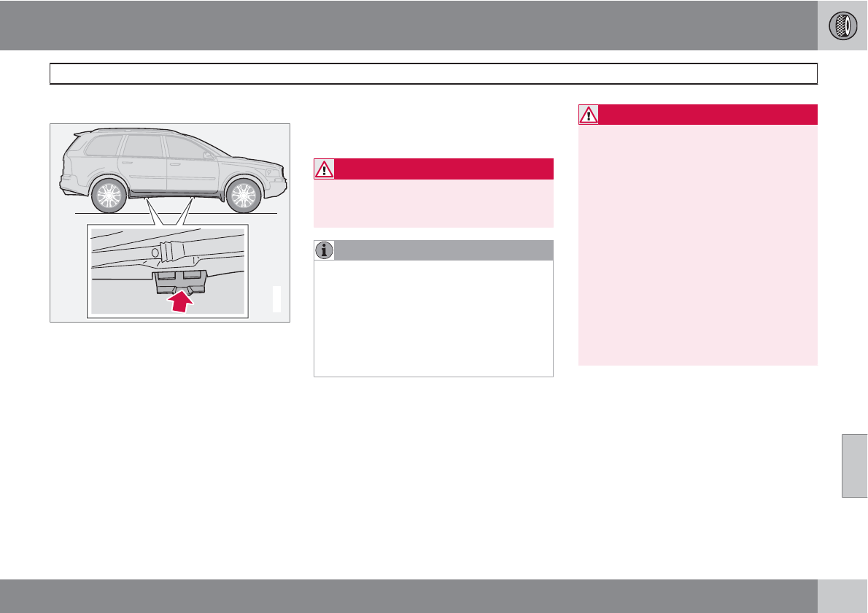Click the jack attachment bracket in the inset
Viewport: 868px width, 613px height.
coord(179,280)
